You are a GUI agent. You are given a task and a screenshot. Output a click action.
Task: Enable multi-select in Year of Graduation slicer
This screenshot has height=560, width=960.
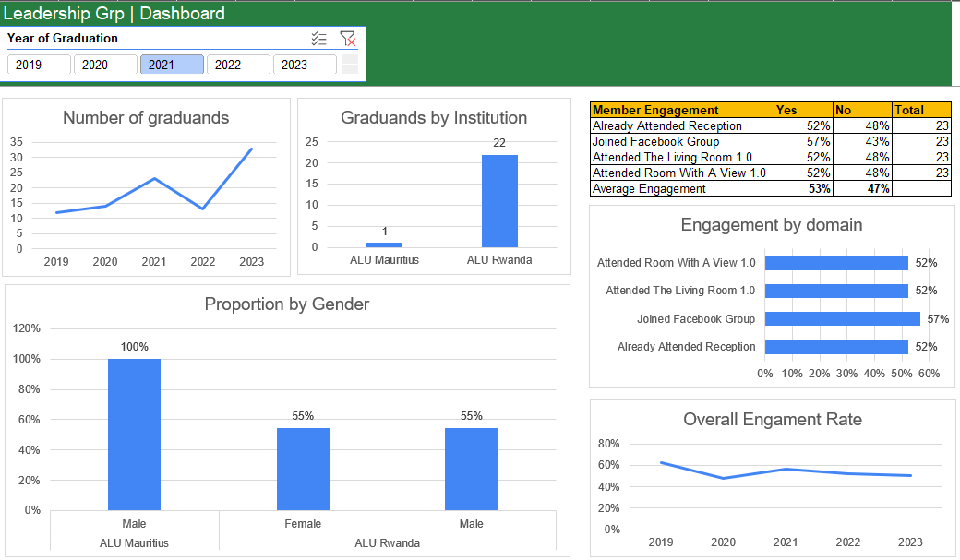[319, 39]
